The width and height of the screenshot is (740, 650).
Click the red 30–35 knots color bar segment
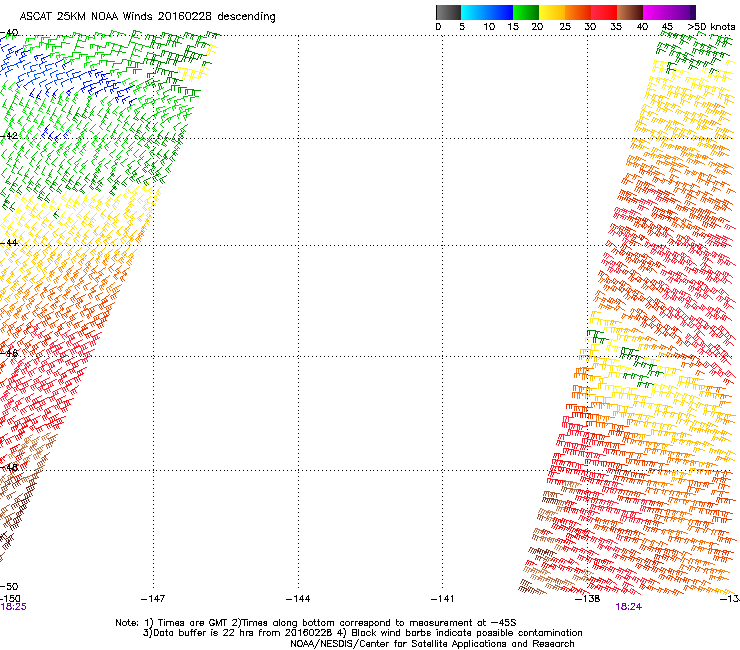point(604,12)
